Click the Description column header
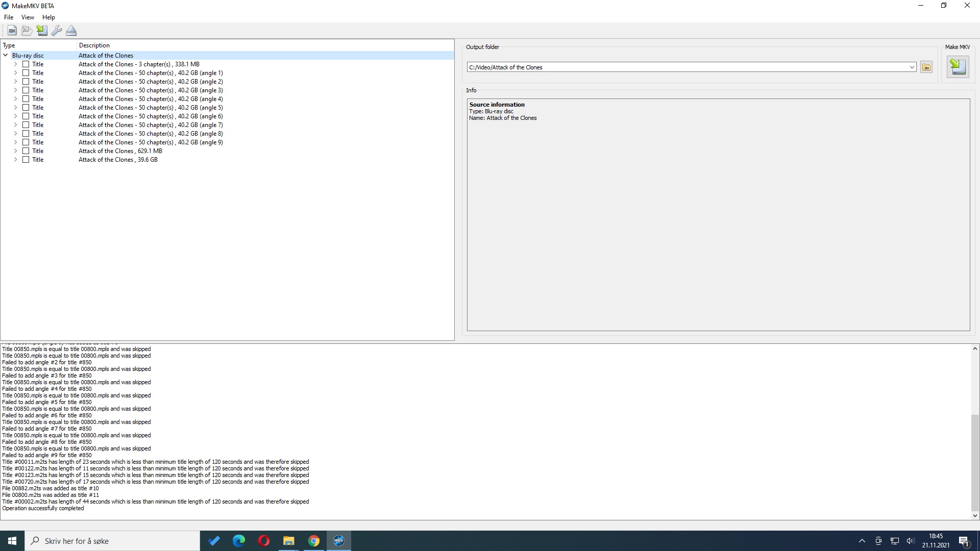The width and height of the screenshot is (980, 551). [x=265, y=45]
